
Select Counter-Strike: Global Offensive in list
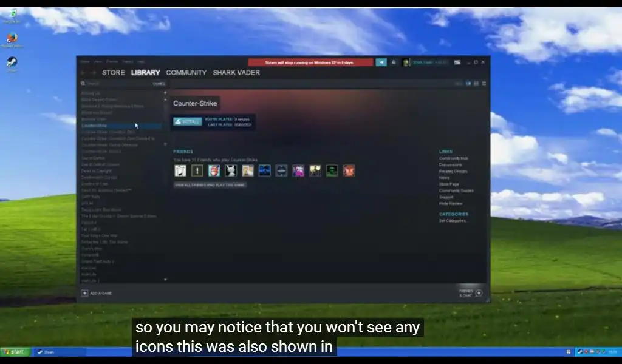point(109,145)
